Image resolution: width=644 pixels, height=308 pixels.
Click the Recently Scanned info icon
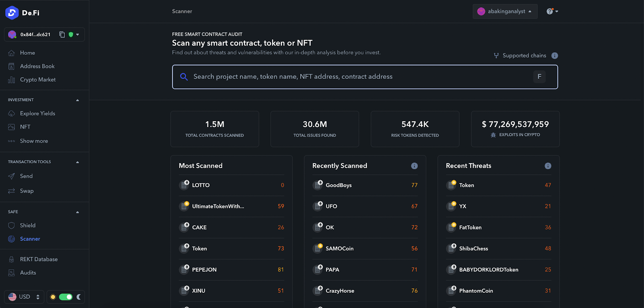(414, 166)
